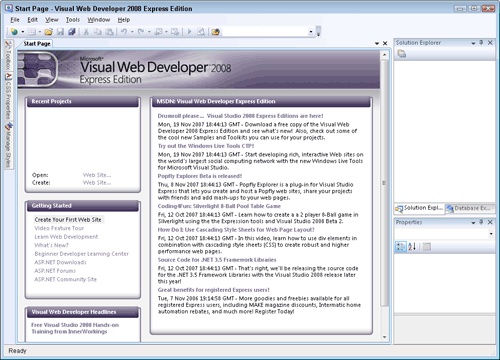Switch to the Solution Explorer bottom tab
The width and height of the screenshot is (500, 360).
pyautogui.click(x=420, y=208)
